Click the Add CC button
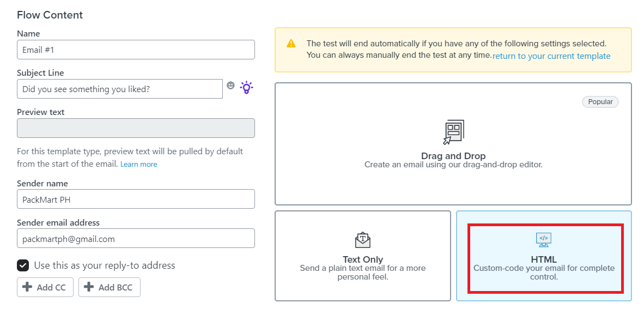This screenshot has width=644, height=309. tap(45, 287)
